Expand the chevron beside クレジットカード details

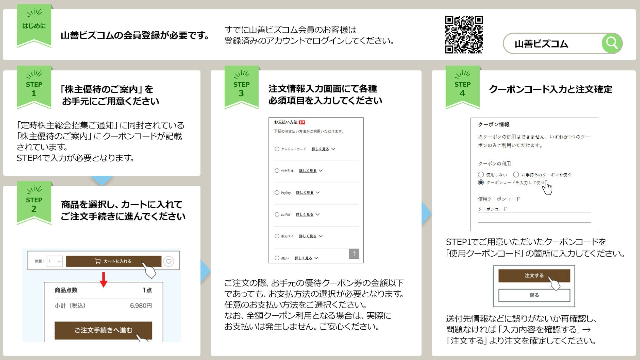333,149
